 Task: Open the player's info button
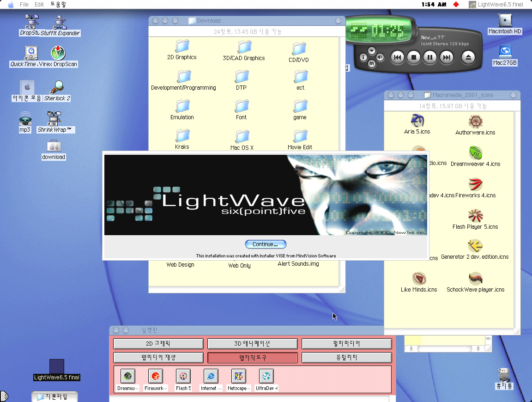pyautogui.click(x=363, y=57)
